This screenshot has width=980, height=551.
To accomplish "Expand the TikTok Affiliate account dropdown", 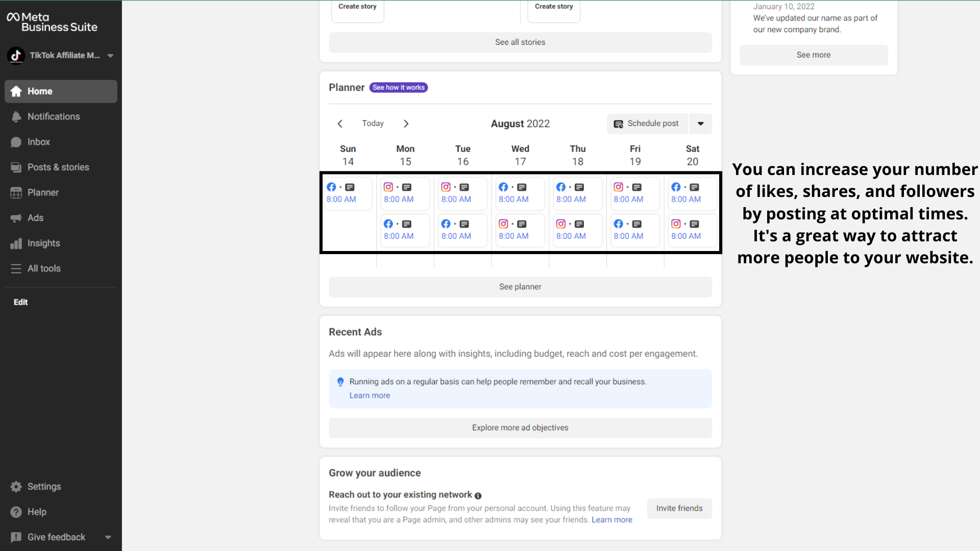I will [x=110, y=56].
